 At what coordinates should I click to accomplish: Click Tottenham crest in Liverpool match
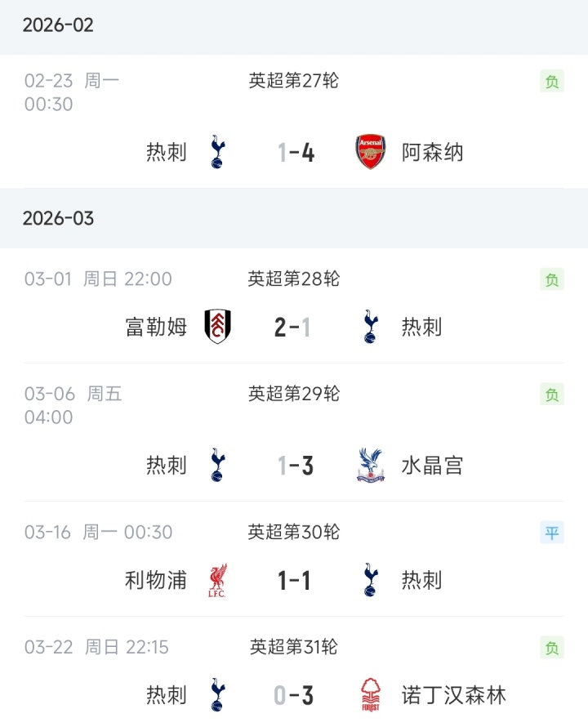(371, 580)
